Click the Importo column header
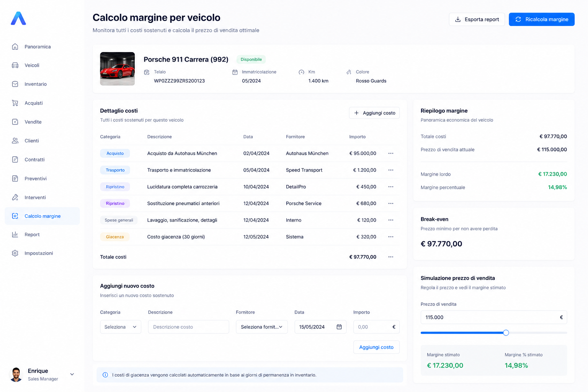 click(357, 137)
